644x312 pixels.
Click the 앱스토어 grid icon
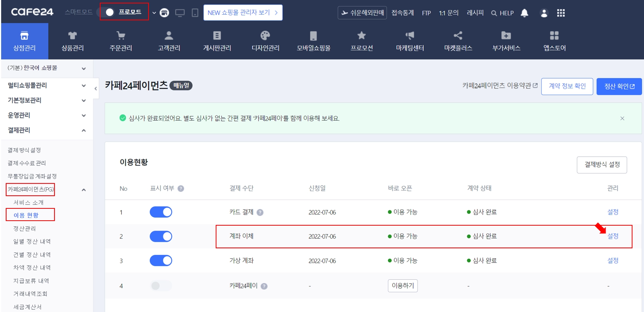tap(554, 36)
